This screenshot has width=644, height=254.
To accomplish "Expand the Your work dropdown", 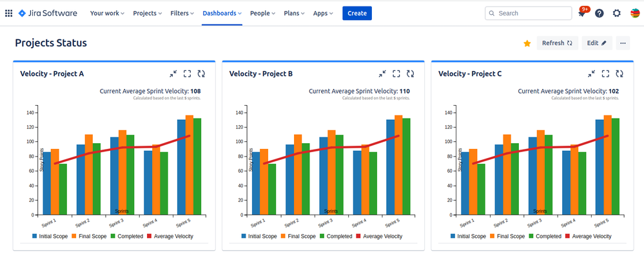I will (x=107, y=13).
